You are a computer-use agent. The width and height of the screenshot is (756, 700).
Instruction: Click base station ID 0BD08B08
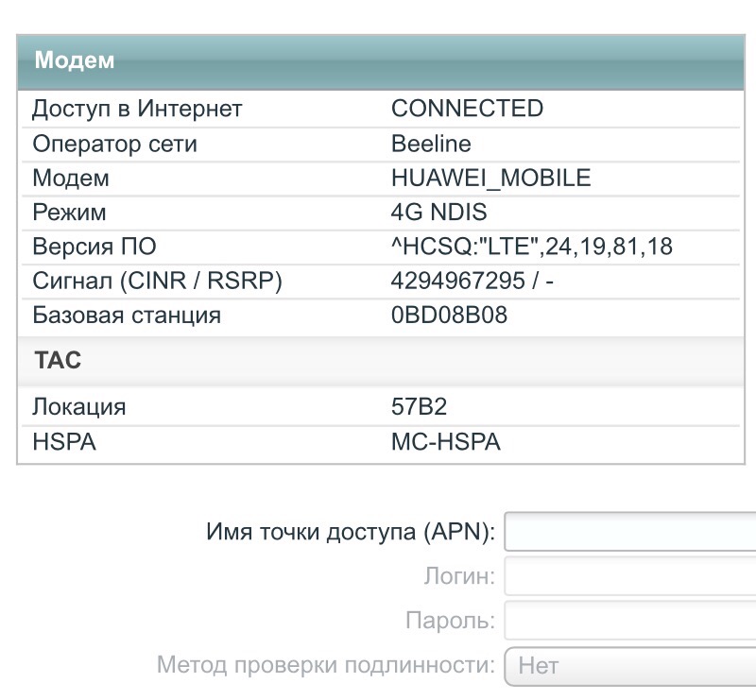click(449, 316)
